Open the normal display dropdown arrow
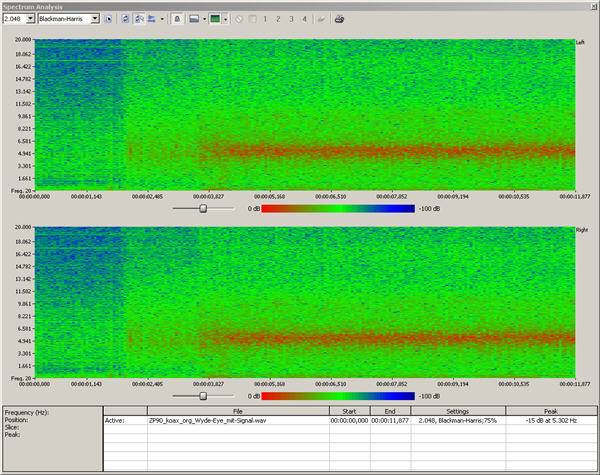The image size is (600, 475). tap(205, 19)
